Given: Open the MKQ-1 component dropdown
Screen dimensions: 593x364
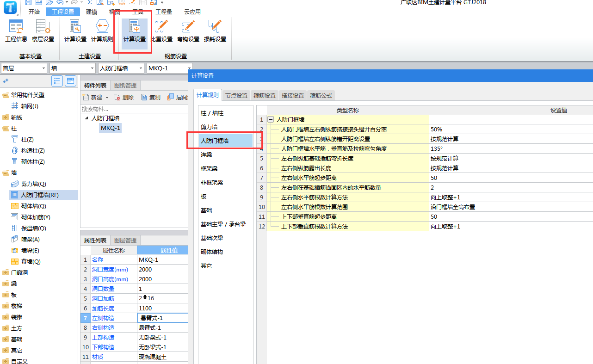Looking at the screenshot, I should click(x=189, y=68).
